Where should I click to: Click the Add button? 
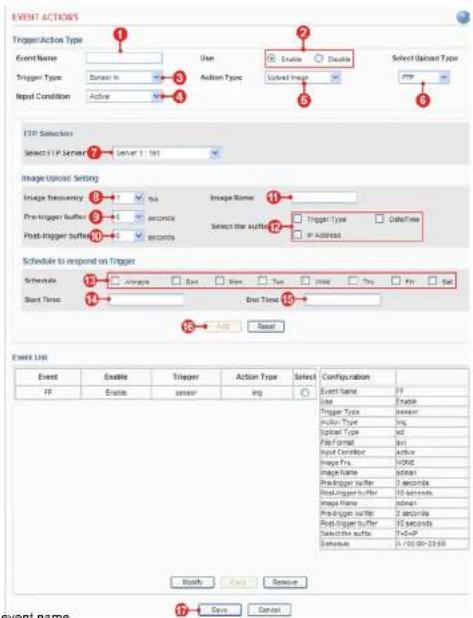coord(223,326)
